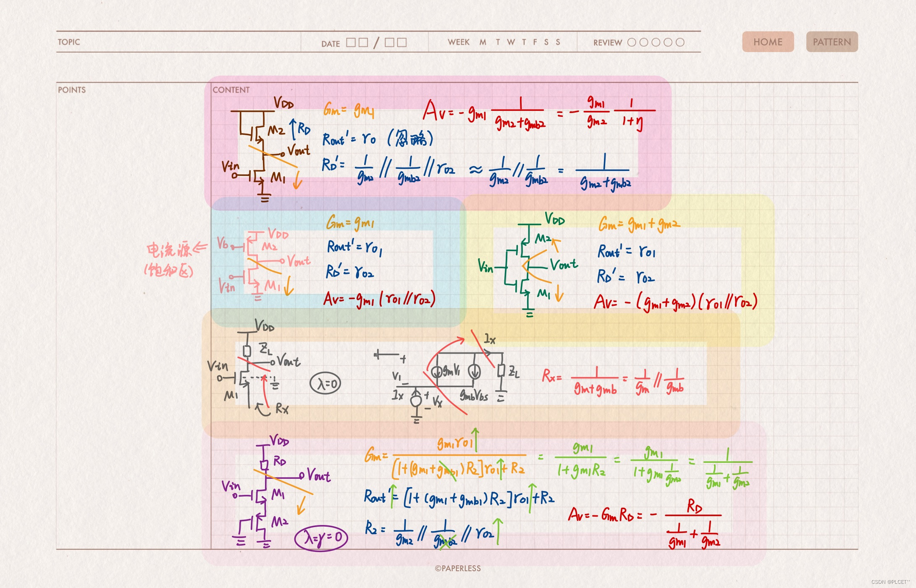Check the first DATE box

(x=351, y=42)
